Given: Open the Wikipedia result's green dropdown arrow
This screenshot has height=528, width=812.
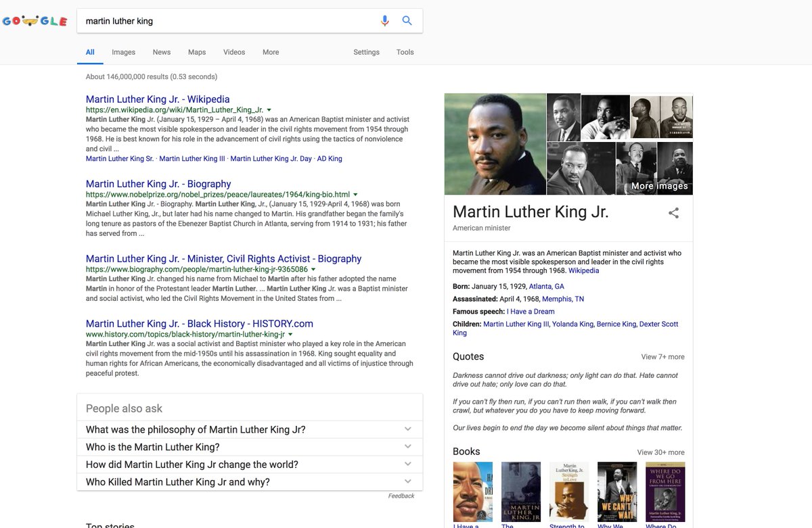Looking at the screenshot, I should (269, 110).
